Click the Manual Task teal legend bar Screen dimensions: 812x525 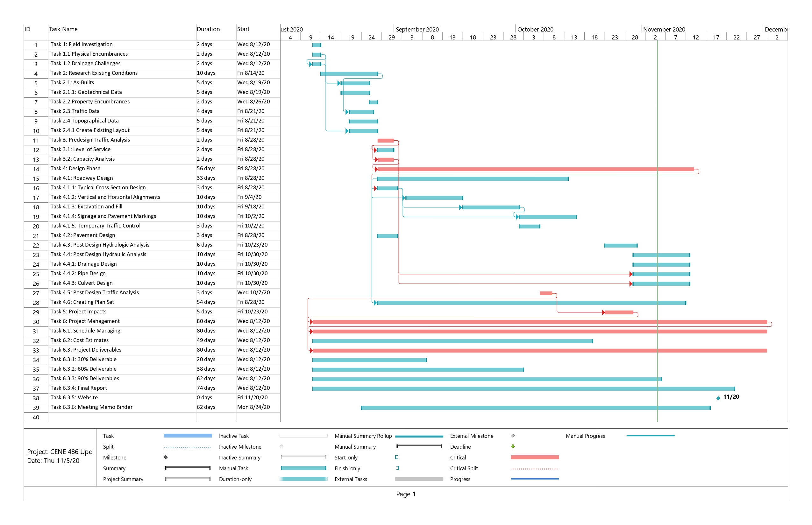[x=303, y=468]
